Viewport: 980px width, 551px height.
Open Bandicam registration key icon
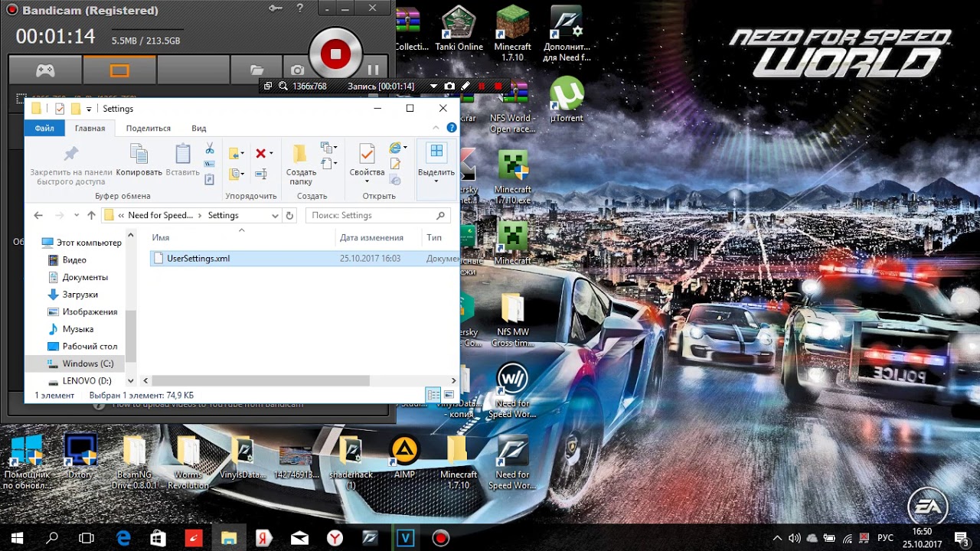(x=276, y=8)
